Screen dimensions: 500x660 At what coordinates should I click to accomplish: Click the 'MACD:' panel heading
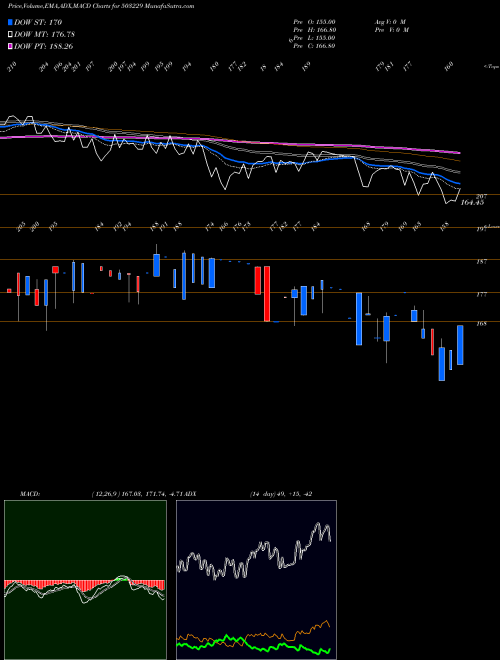tap(30, 494)
